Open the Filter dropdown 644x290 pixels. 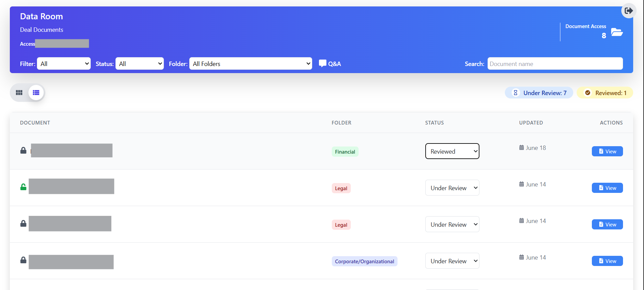click(x=64, y=64)
